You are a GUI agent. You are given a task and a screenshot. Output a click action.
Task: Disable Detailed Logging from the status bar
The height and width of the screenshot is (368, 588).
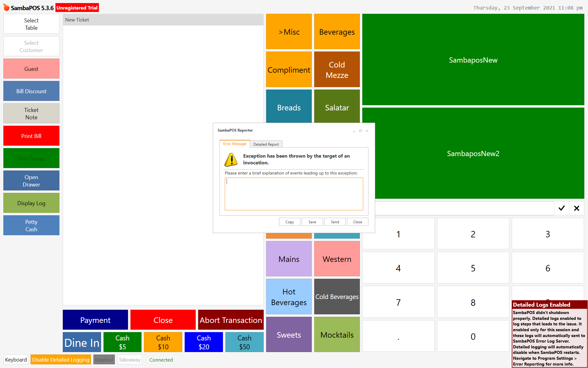[61, 360]
